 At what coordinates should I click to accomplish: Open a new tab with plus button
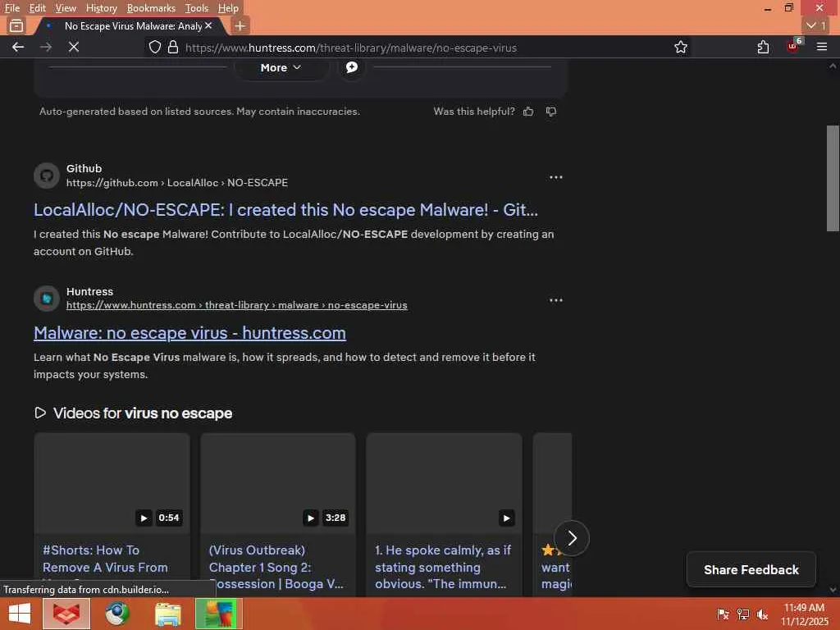(240, 25)
